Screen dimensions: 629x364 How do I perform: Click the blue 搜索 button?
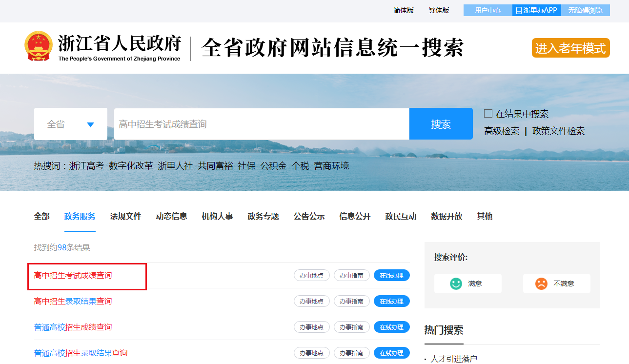(441, 124)
